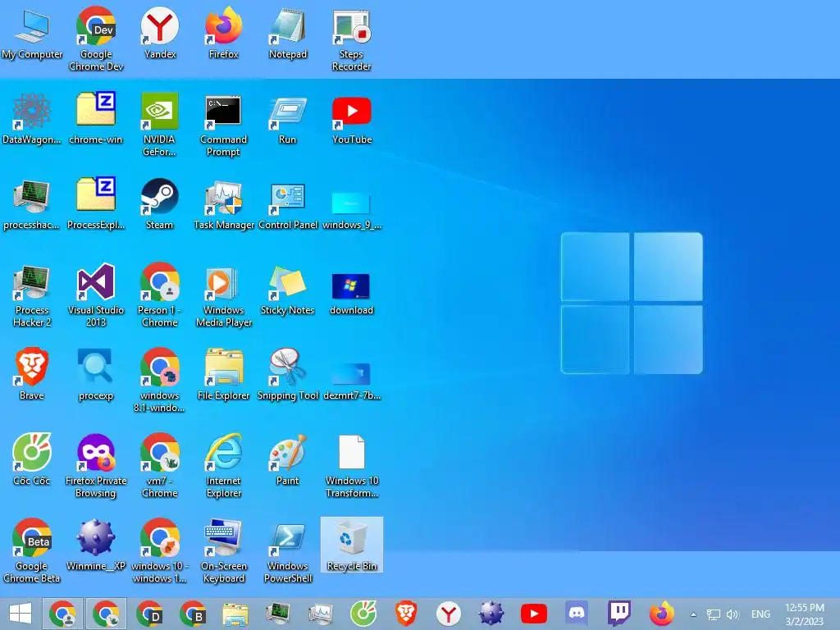Launch Windows Media Player from desktop
This screenshot has height=630, width=840.
(x=223, y=295)
